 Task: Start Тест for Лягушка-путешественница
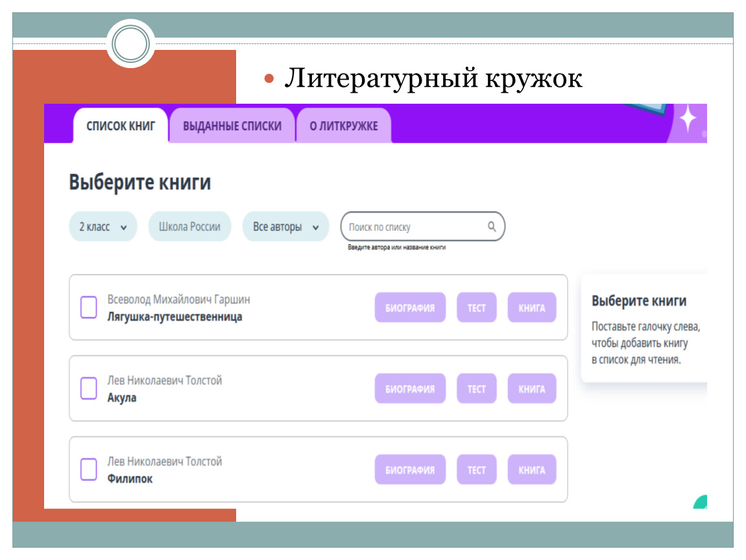click(476, 307)
